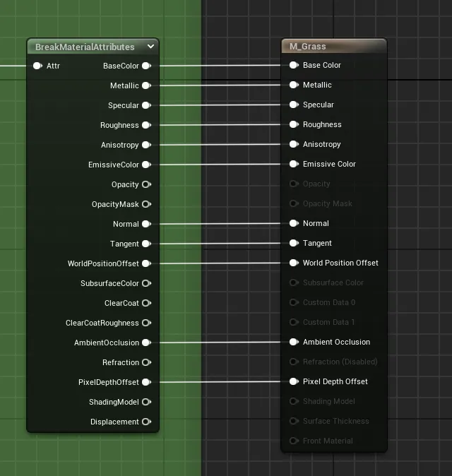The height and width of the screenshot is (476, 452).
Task: Click M_Grass Anisotropy input pin
Action: [294, 144]
